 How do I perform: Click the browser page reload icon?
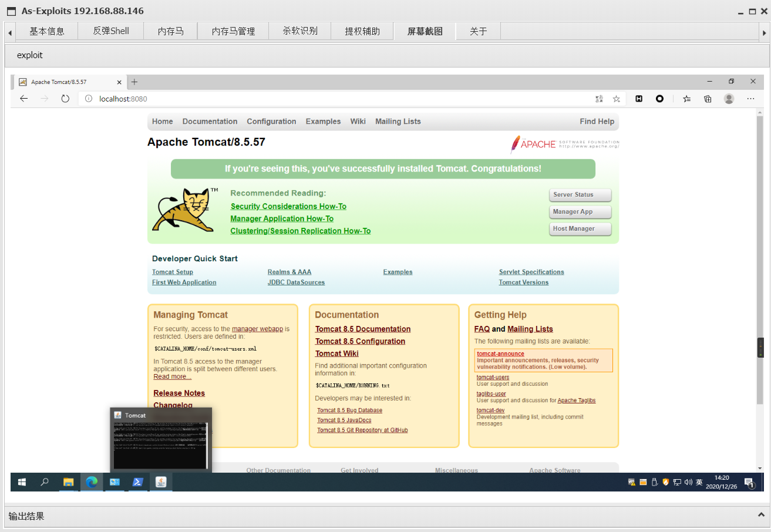coord(65,99)
